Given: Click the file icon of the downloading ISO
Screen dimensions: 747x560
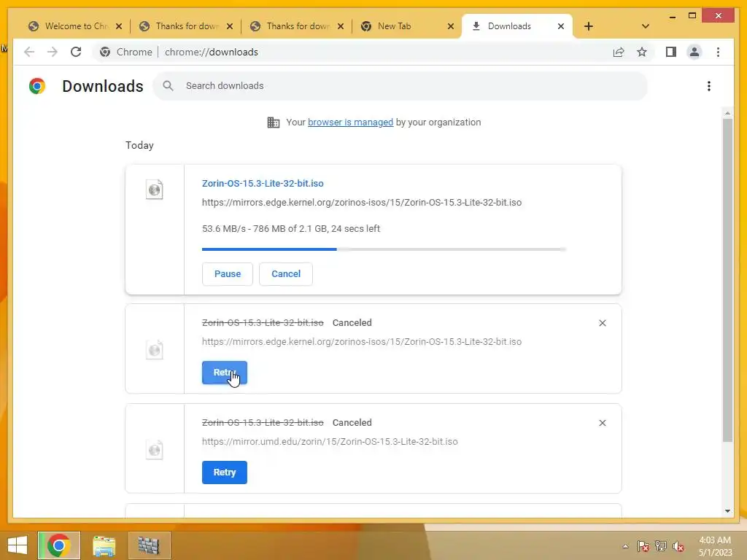Looking at the screenshot, I should click(x=155, y=190).
